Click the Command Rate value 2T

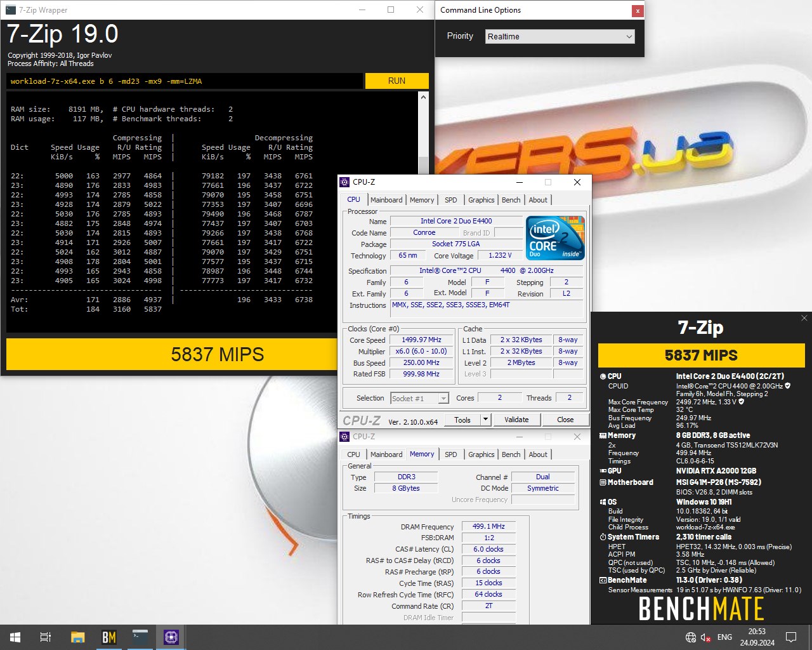[488, 606]
